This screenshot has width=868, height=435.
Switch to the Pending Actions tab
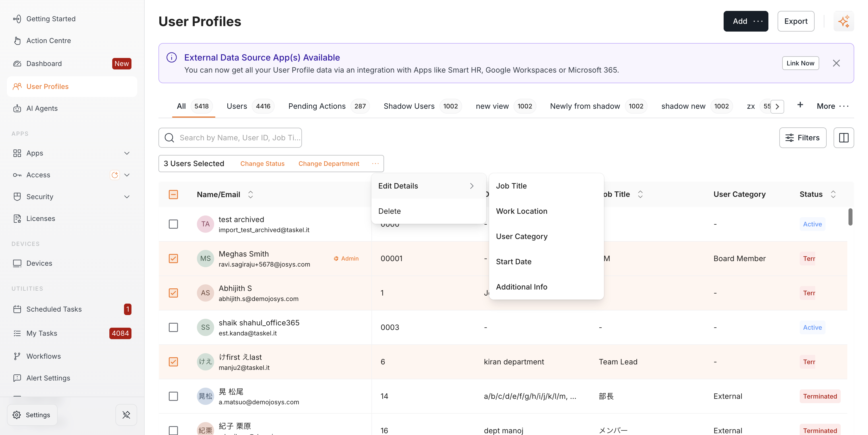coord(329,106)
